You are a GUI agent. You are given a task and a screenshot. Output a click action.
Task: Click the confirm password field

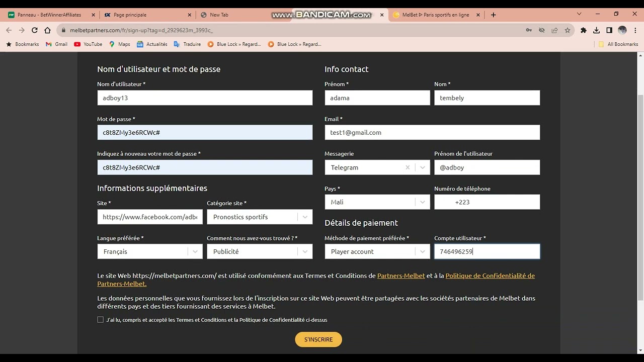tap(205, 167)
